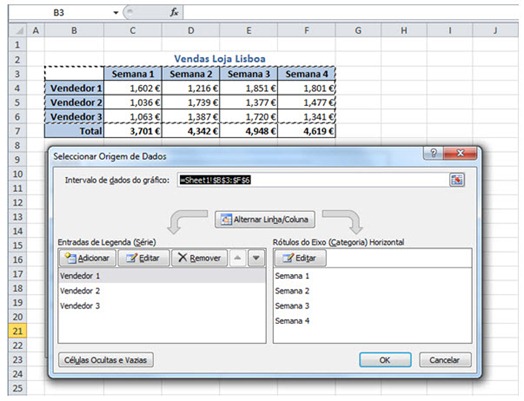Select column G header
Image resolution: width=524 pixels, height=401 pixels.
point(358,30)
